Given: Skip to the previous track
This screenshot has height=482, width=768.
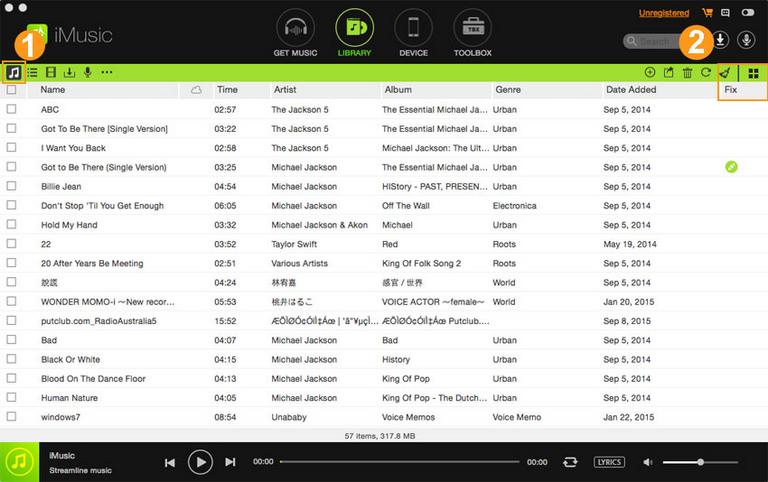Looking at the screenshot, I should coord(170,462).
